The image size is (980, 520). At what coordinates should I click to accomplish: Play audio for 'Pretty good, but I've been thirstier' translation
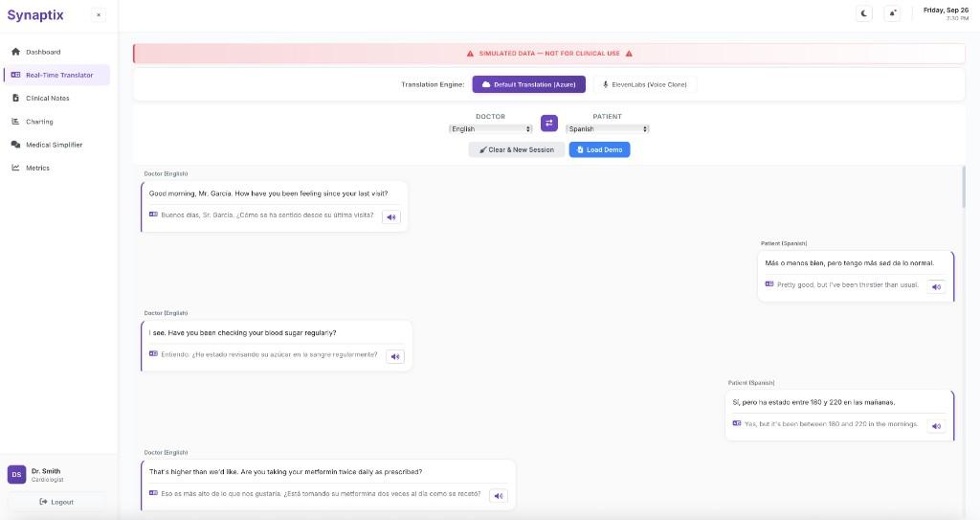click(x=936, y=286)
